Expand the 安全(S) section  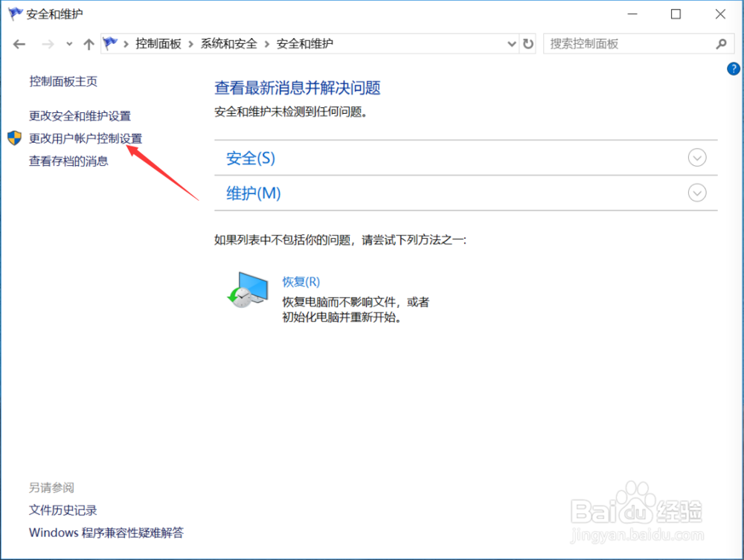(697, 158)
